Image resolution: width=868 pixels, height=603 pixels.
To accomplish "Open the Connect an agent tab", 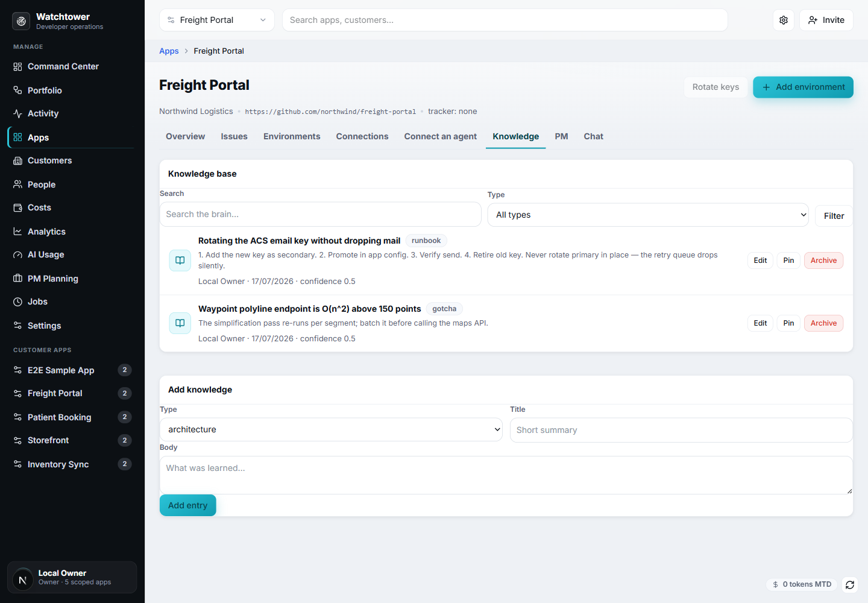I will coord(441,136).
